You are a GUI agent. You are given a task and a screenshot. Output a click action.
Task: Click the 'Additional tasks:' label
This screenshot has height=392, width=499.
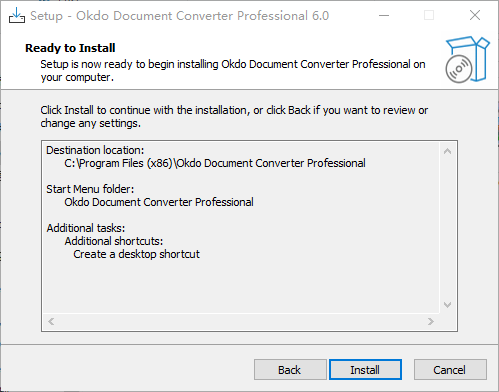pyautogui.click(x=86, y=228)
